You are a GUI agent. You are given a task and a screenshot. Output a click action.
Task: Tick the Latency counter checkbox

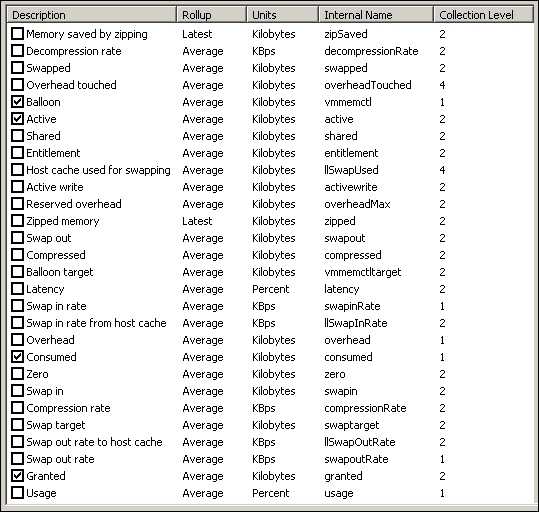point(17,289)
